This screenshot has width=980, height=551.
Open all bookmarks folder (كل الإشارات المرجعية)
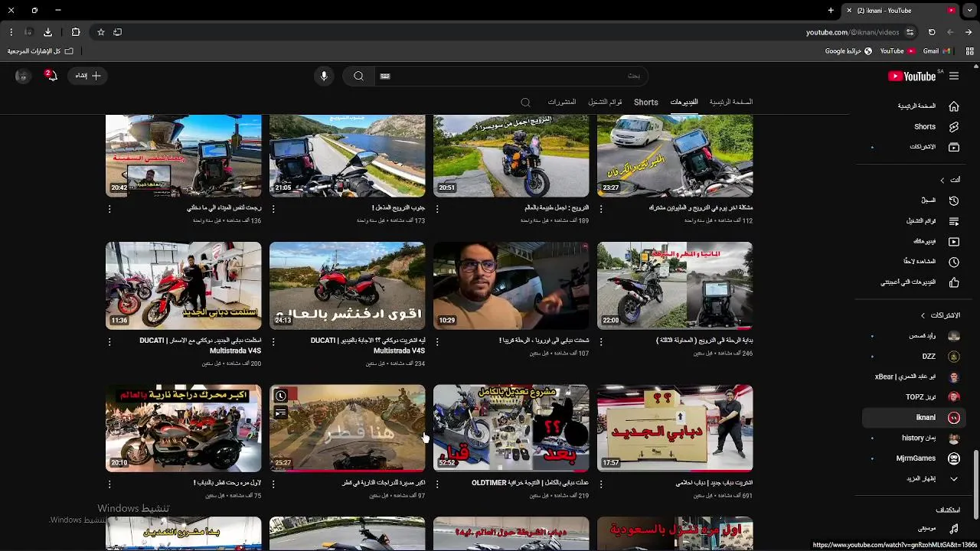click(x=41, y=51)
